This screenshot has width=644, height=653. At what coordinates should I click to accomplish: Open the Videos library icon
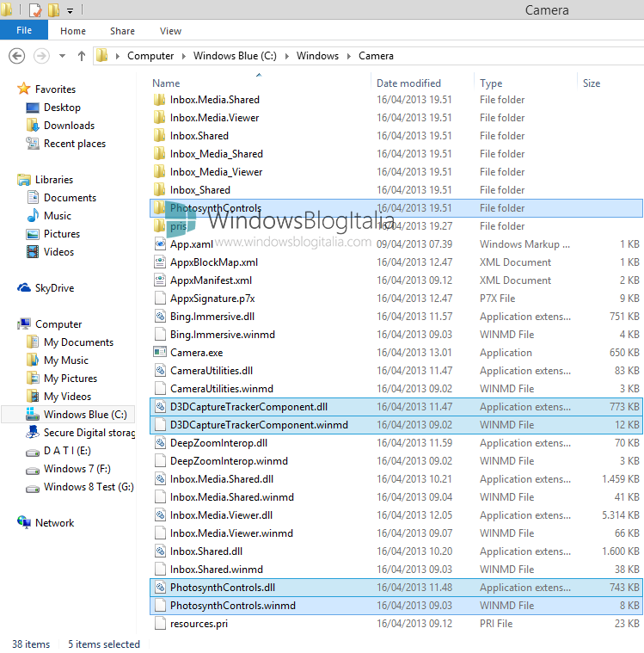click(x=33, y=252)
